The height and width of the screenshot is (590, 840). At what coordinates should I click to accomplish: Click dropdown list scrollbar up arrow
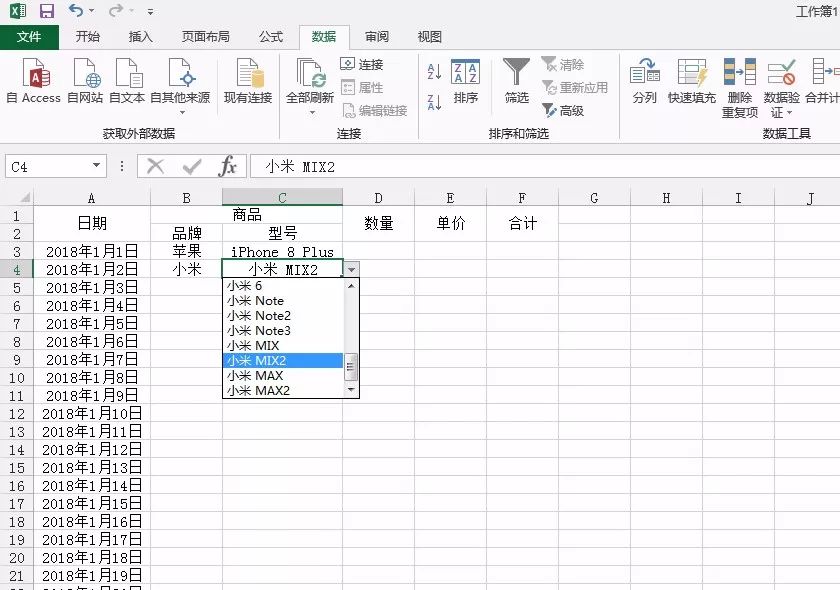[351, 286]
